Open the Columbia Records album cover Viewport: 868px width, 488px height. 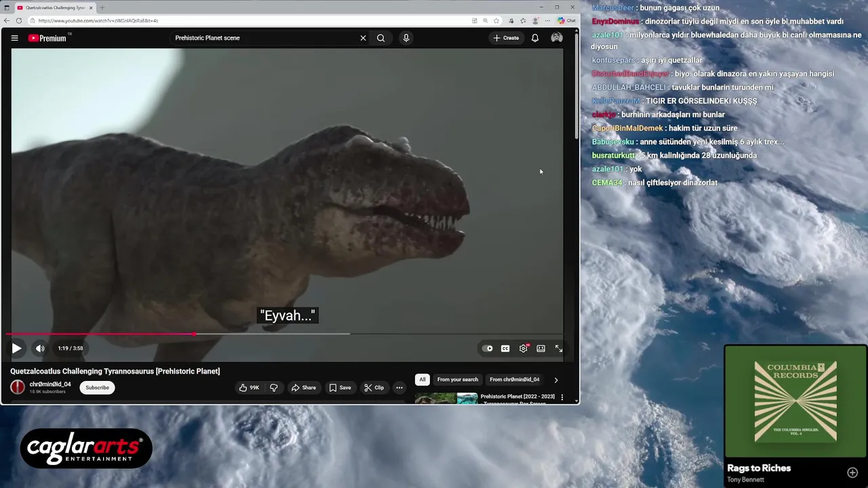(795, 402)
